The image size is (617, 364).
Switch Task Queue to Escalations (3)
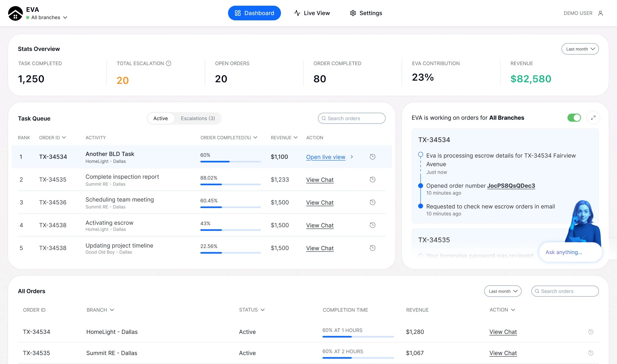tap(198, 118)
